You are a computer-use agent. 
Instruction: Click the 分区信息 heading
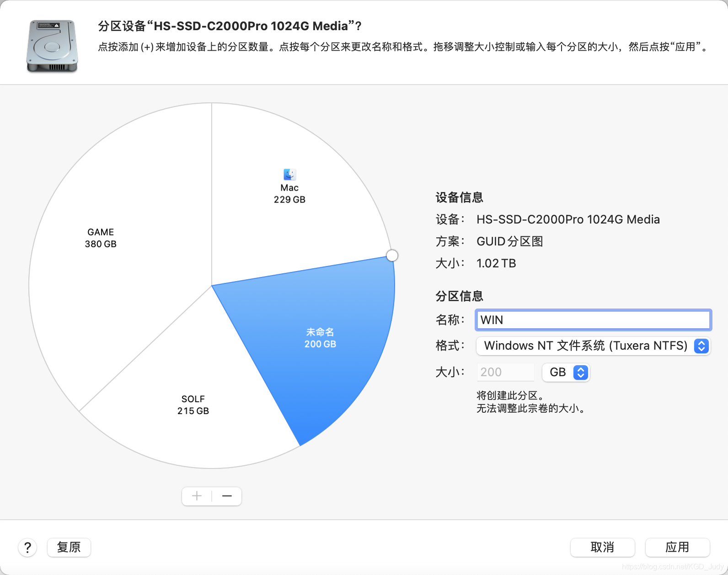tap(459, 296)
